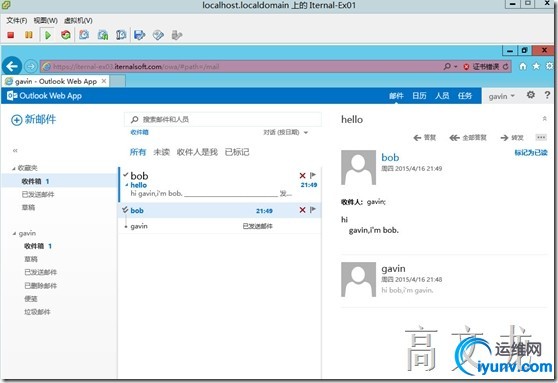The height and width of the screenshot is (383, 558).
Task: Open the OWA help question mark
Action: 547,95
